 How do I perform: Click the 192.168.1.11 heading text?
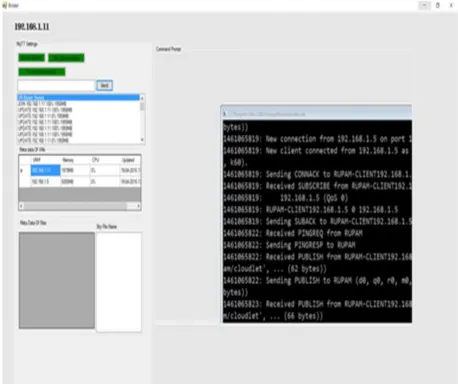pos(32,27)
